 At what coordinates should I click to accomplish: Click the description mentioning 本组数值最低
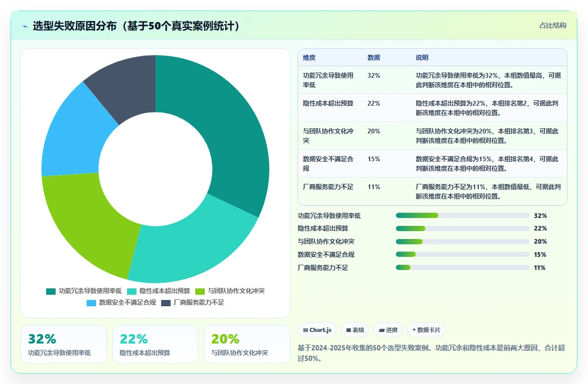488,191
